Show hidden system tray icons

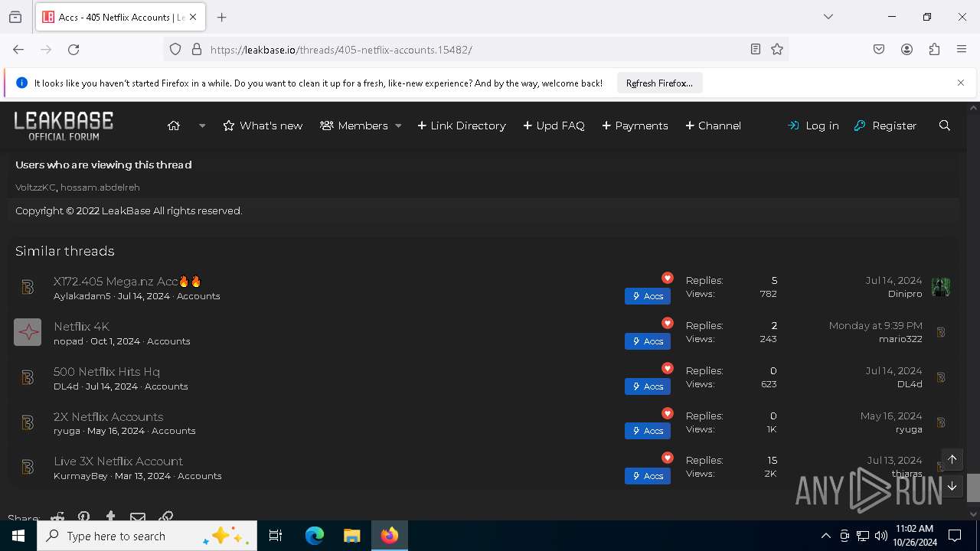click(825, 536)
